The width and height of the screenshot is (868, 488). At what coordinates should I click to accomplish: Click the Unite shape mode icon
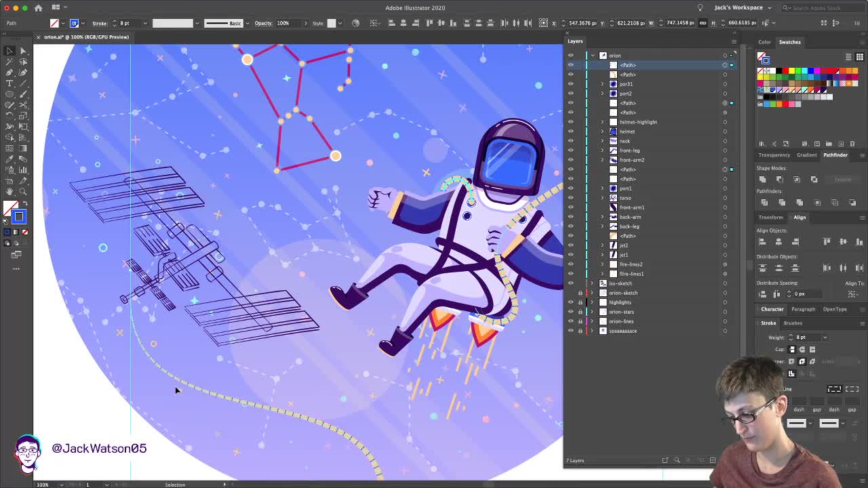(762, 180)
